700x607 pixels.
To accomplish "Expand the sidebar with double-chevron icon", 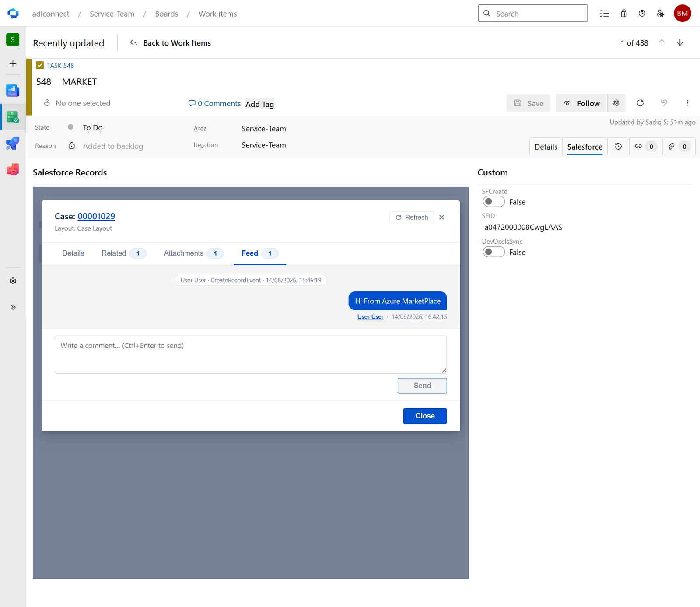I will 13,307.
